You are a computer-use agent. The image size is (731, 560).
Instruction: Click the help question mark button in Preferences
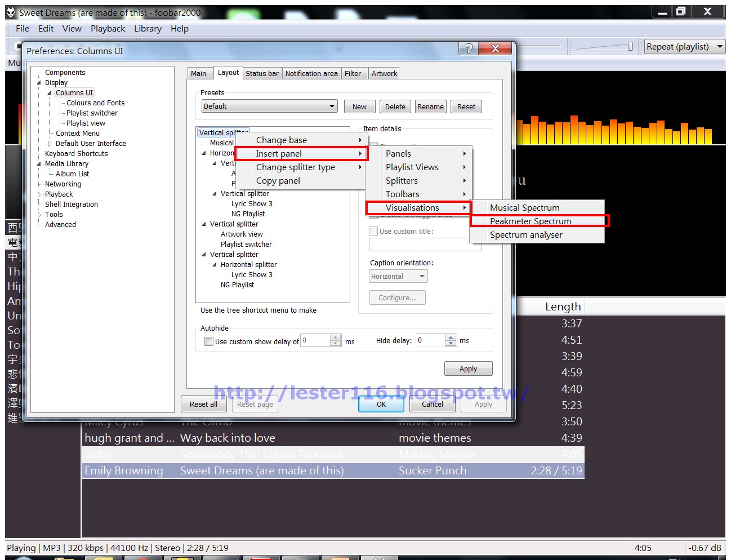(x=469, y=48)
